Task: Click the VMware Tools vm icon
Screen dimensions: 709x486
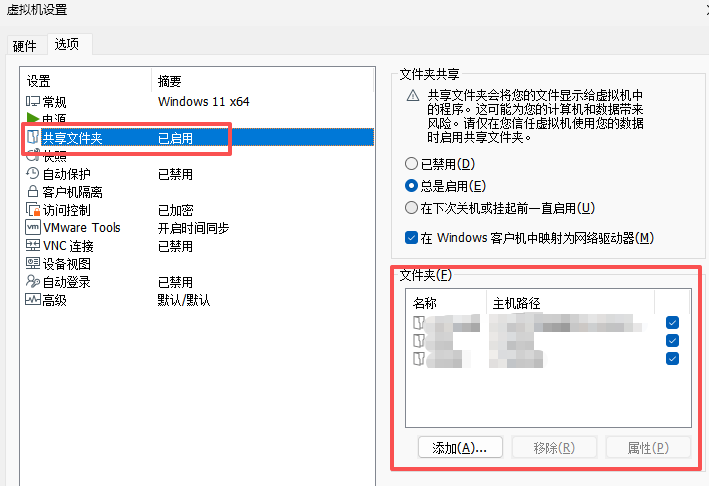Action: [x=33, y=227]
